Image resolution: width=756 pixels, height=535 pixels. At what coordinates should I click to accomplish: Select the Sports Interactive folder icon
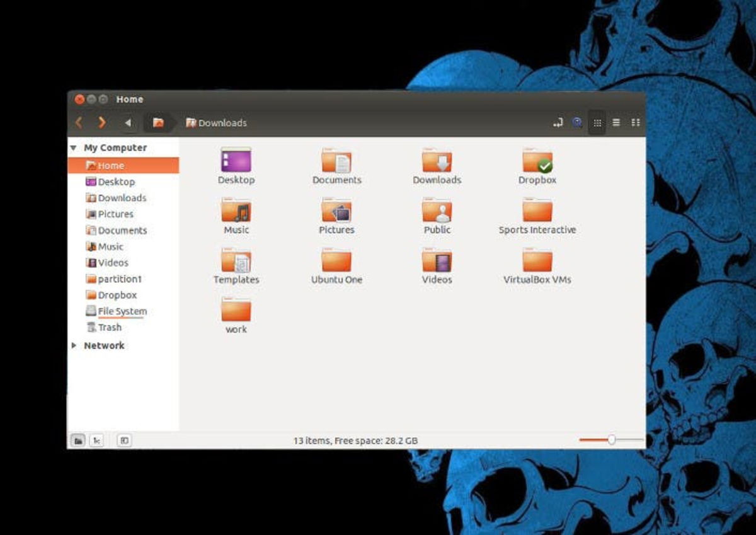click(537, 210)
